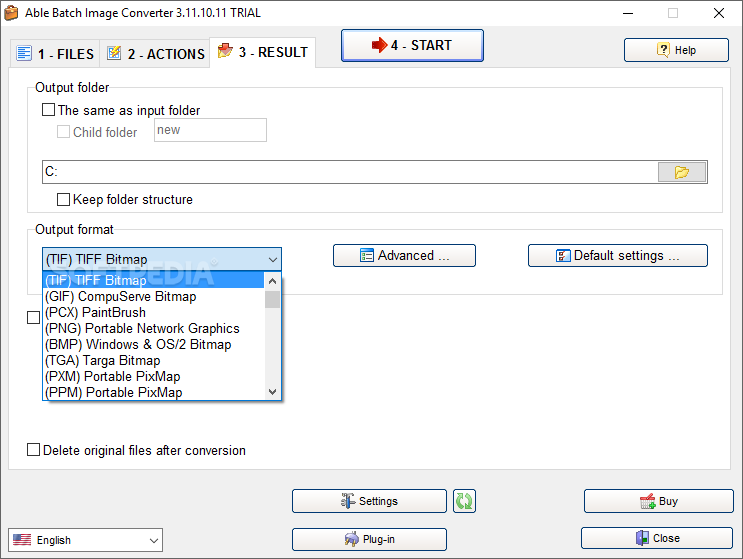Minimize the Able Batch Image Converter window
The image size is (743, 559).
[x=628, y=13]
